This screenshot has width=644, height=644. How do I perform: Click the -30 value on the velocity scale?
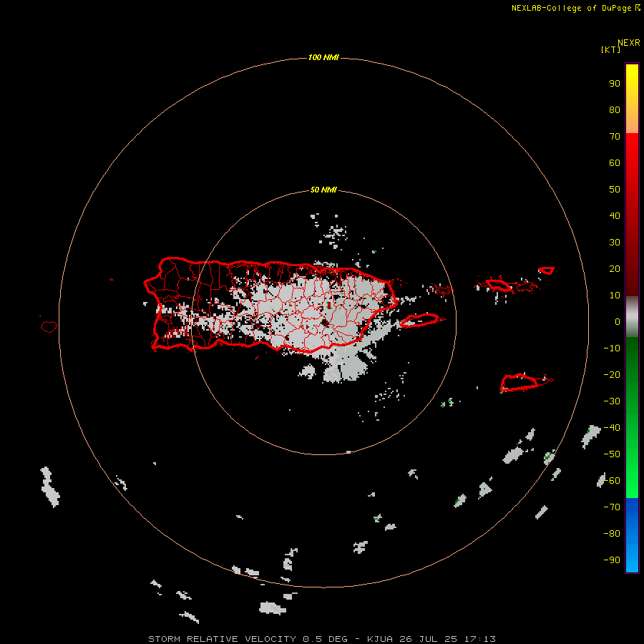[x=612, y=401]
